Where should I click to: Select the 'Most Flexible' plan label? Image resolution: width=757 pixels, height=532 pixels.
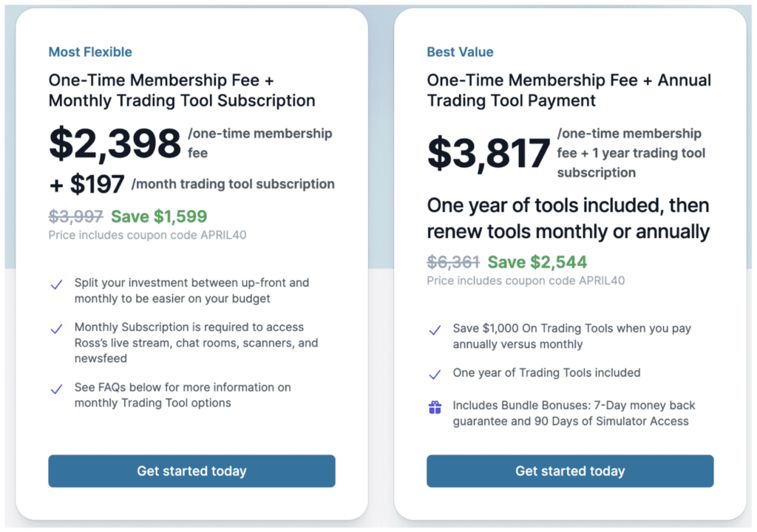click(89, 52)
